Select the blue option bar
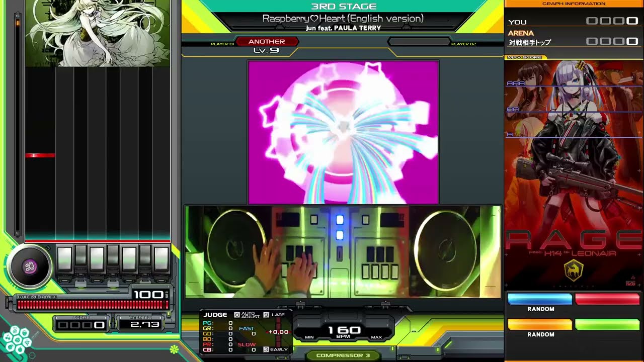The height and width of the screenshot is (362, 644). (539, 299)
